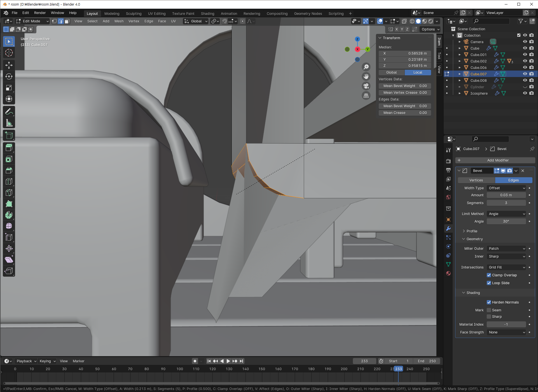
Task: Select the Loop Cut tool
Action: (x=9, y=181)
